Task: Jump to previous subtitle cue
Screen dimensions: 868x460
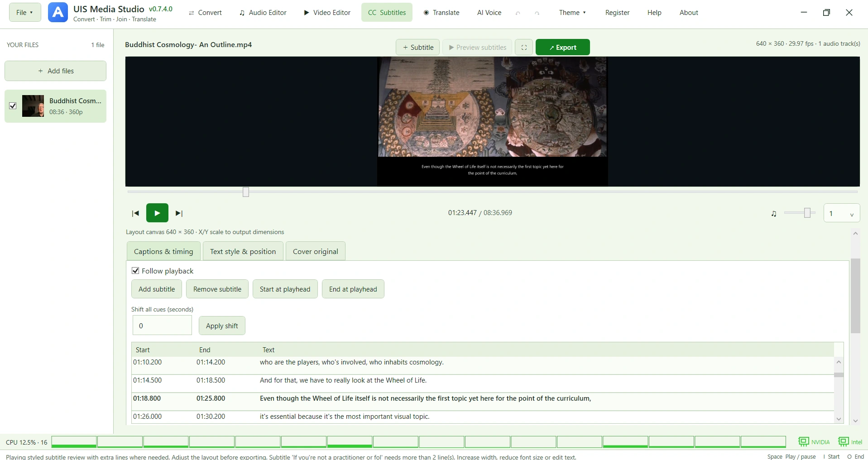Action: click(x=135, y=213)
